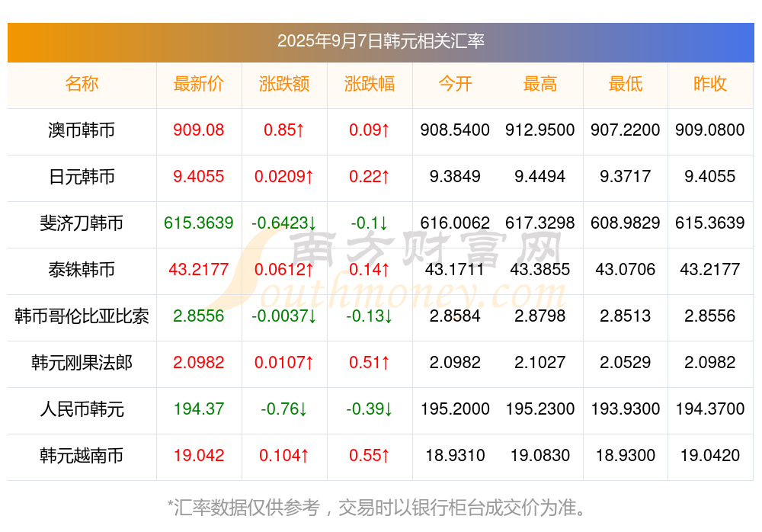
Task: Click the change percent "0.51↑"
Action: (370, 362)
